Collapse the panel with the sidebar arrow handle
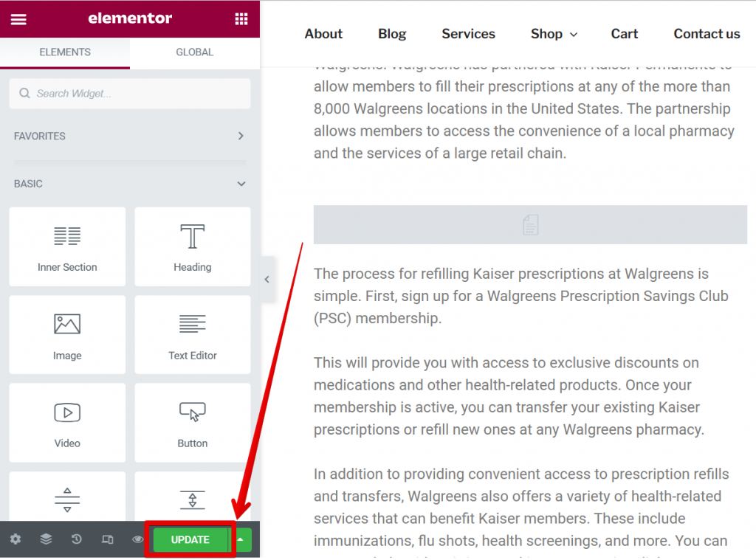756x560 pixels. point(267,279)
